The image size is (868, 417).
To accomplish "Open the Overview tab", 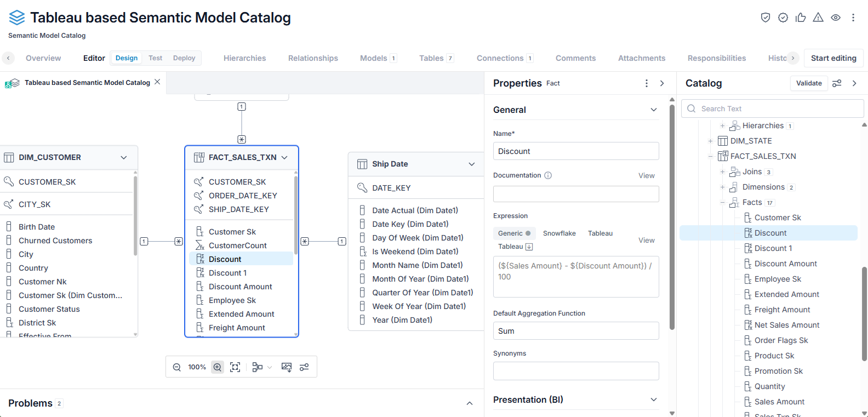I will (43, 58).
